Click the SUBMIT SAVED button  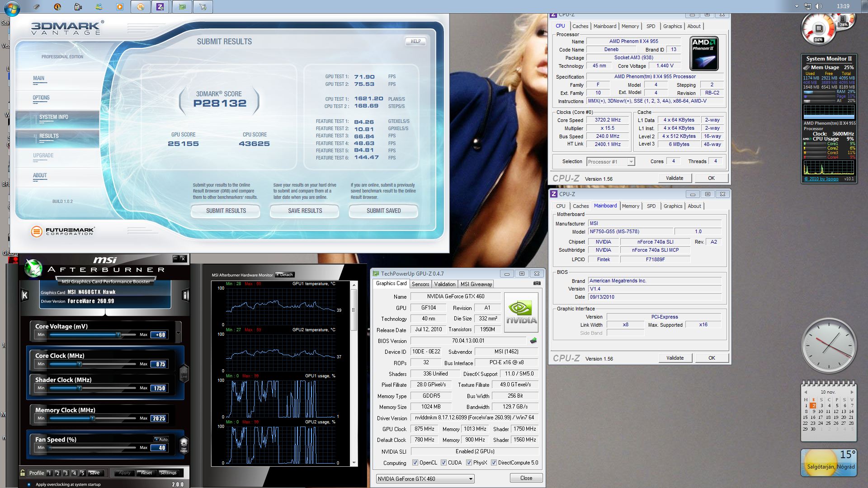383,211
